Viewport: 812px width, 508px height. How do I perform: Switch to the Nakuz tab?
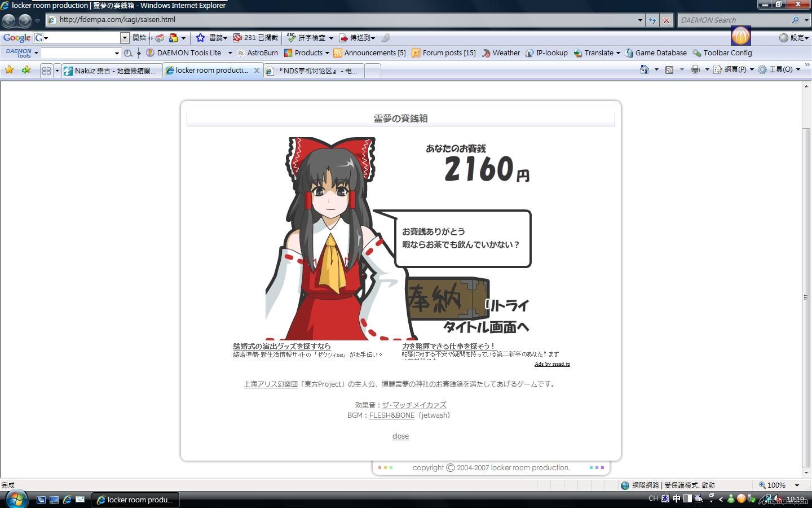(x=111, y=71)
